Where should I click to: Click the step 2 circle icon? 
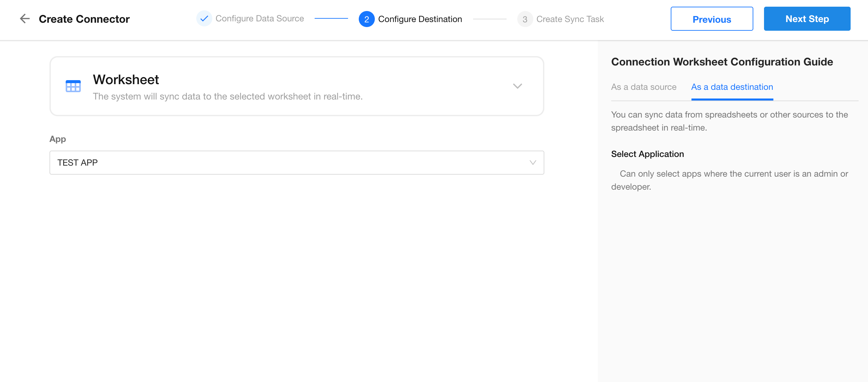(366, 19)
